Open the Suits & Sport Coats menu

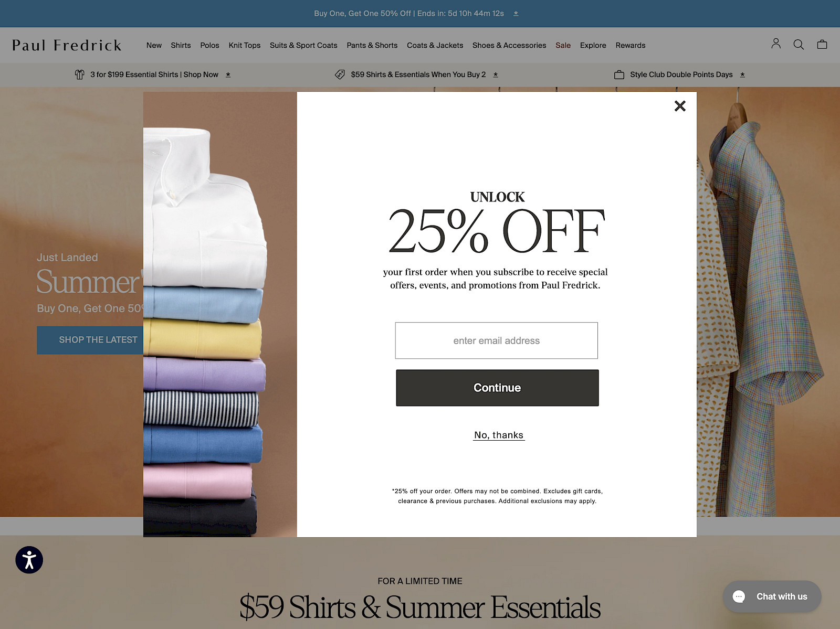303,45
